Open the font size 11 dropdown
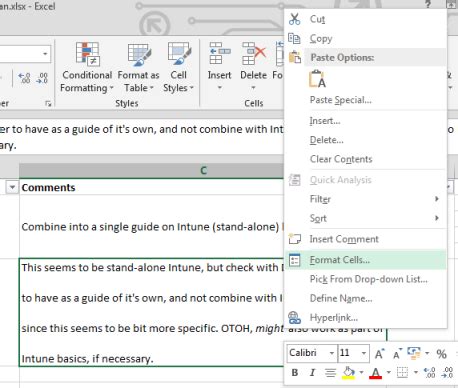The image size is (458, 388). (364, 353)
